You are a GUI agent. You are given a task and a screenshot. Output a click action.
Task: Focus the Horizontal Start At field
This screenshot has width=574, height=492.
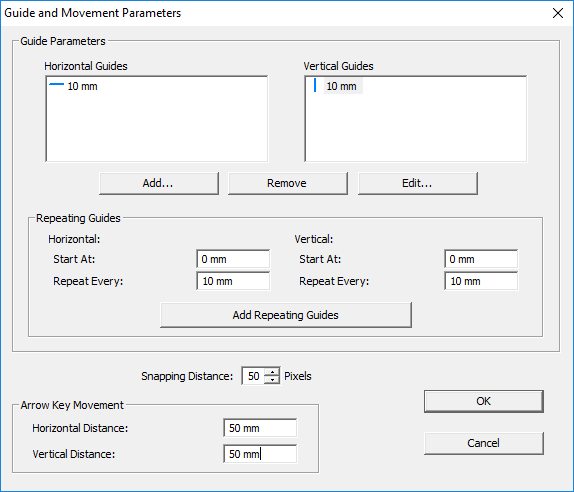tap(233, 259)
